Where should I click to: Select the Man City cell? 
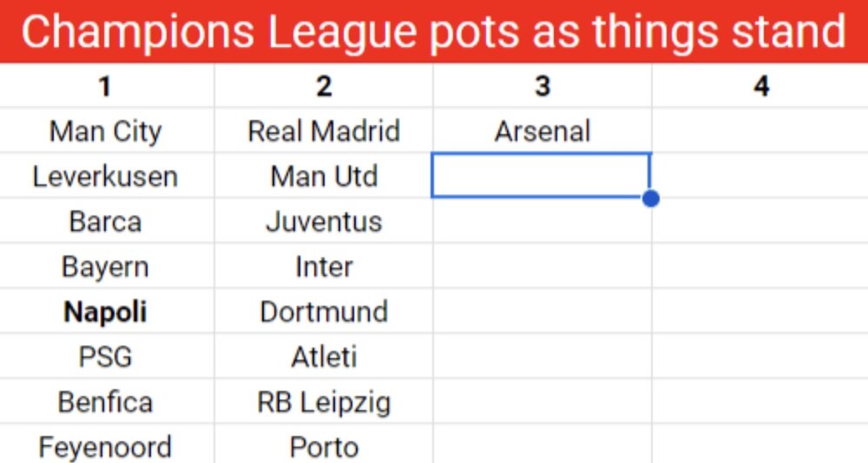pyautogui.click(x=106, y=131)
